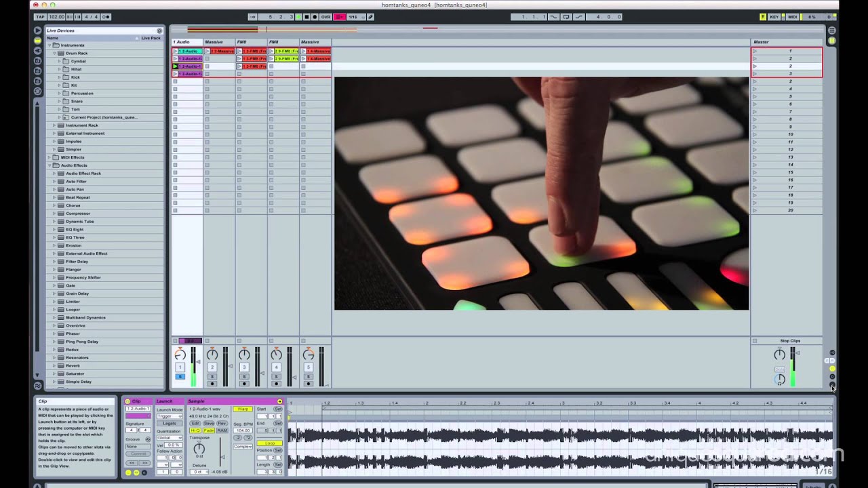Screen dimensions: 868x488
Task: Toggle the computer MIDI keyboard icon
Action: click(762, 17)
